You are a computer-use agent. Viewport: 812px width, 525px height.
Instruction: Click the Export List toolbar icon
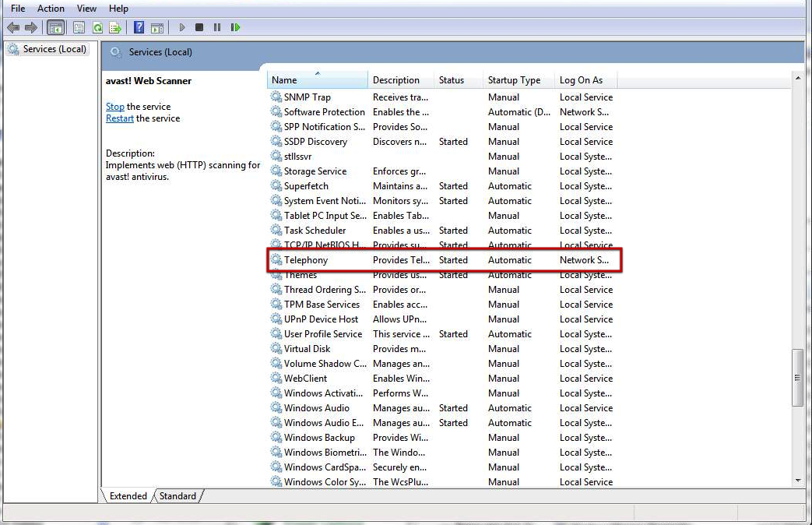tap(115, 27)
